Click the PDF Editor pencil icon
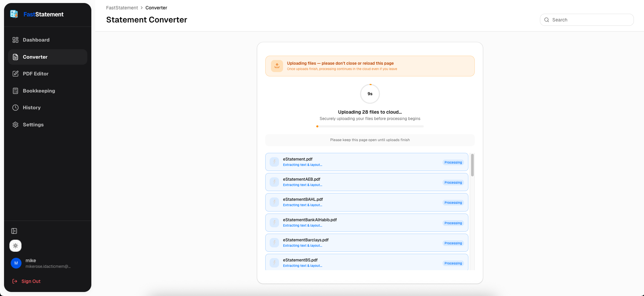This screenshot has width=644, height=296. (15, 74)
